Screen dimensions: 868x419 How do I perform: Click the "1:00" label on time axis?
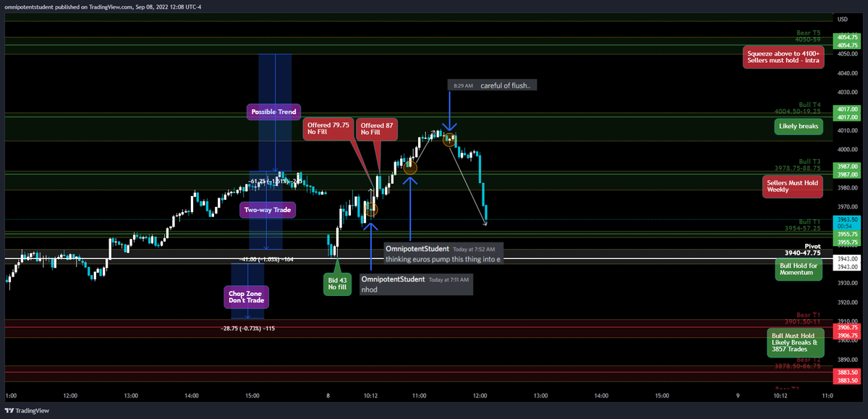[x=11, y=396]
